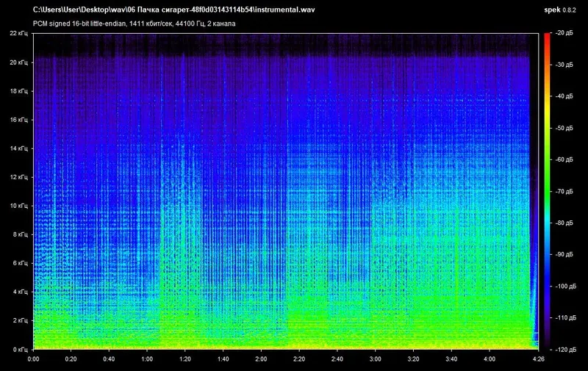Click the 2:00 time axis label

[x=261, y=359]
